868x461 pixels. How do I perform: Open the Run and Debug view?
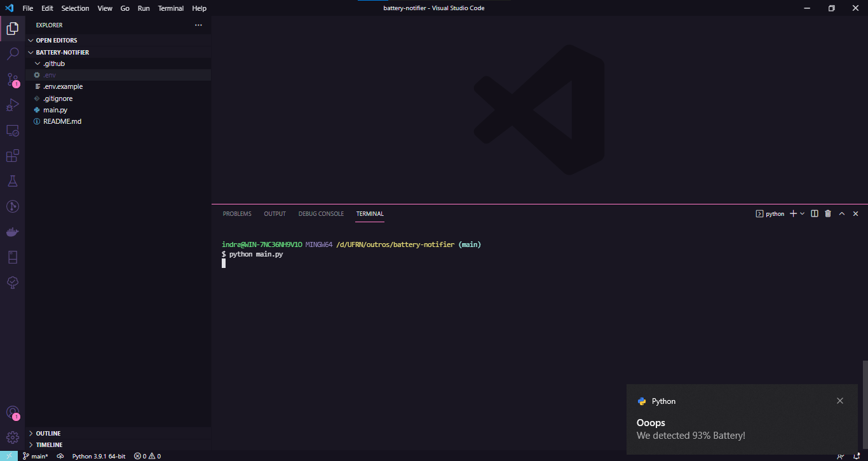(x=12, y=105)
